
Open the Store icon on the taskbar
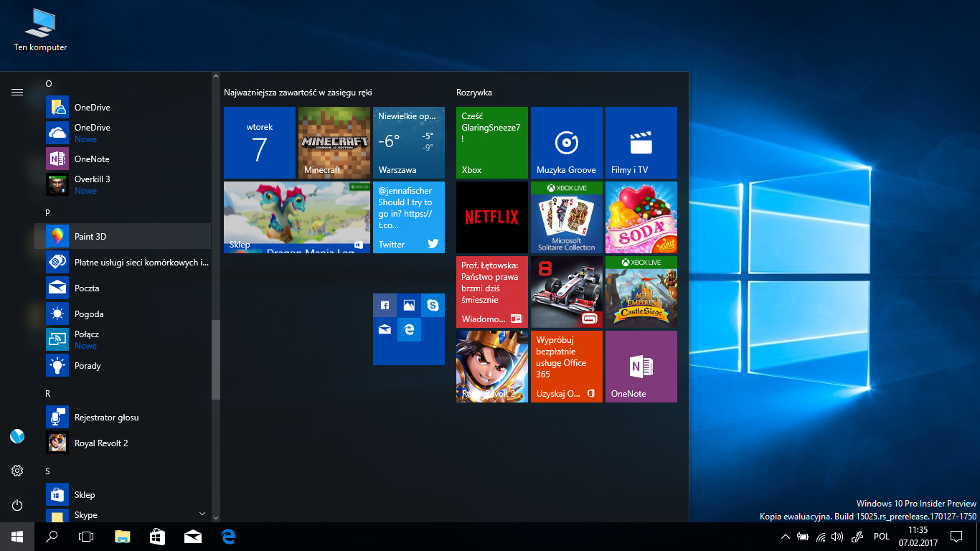(158, 537)
